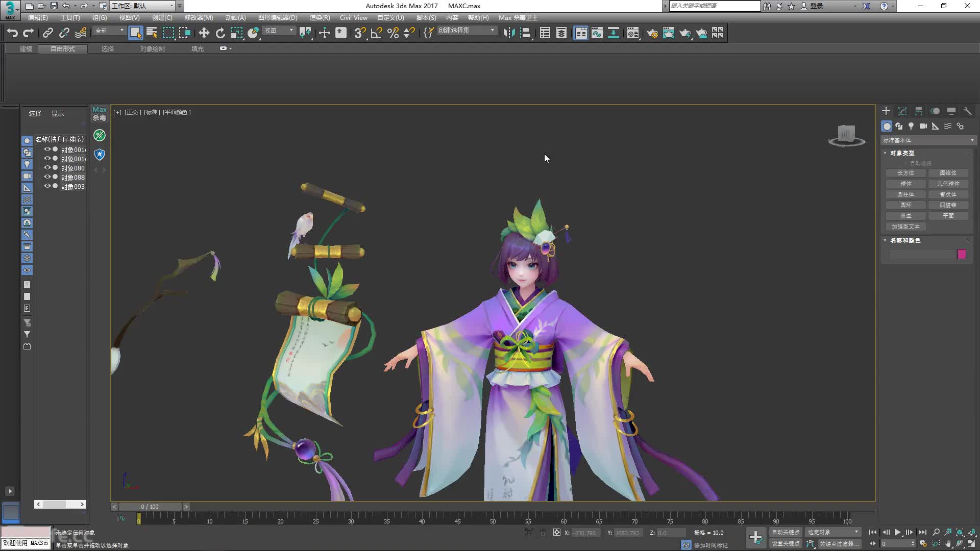Switch to the 自由形式 ribbon tab

(x=63, y=48)
